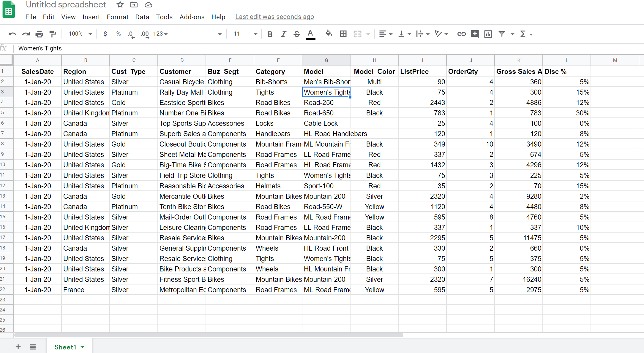Viewport: 644px width, 353px height.
Task: Click the 'Last edit was seconds ago' link
Action: pyautogui.click(x=274, y=17)
